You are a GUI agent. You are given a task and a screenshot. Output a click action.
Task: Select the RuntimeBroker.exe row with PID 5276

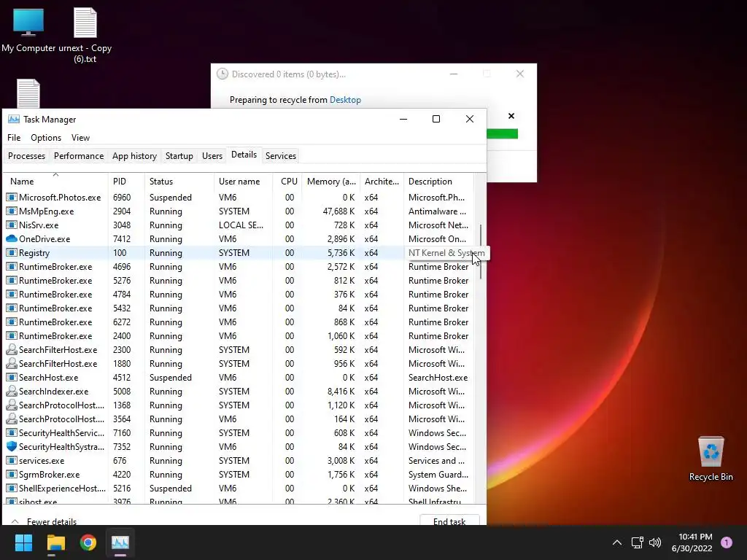point(239,281)
